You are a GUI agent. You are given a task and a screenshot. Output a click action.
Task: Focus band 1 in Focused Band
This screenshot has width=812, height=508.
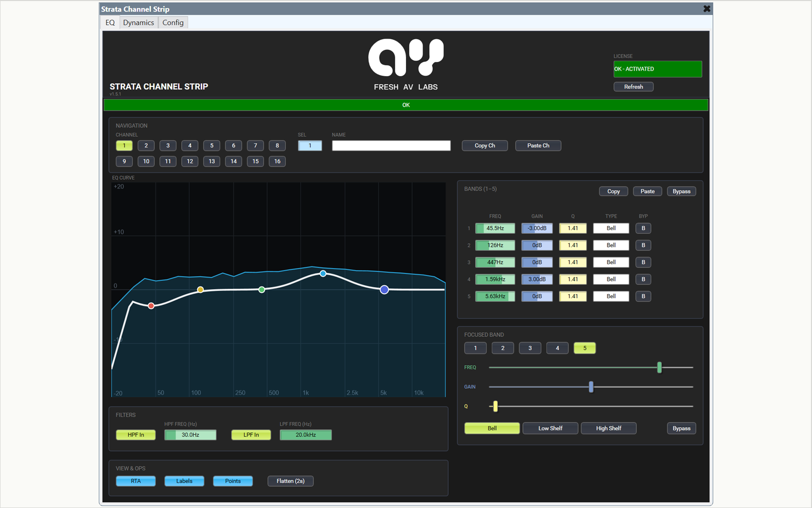pos(476,348)
